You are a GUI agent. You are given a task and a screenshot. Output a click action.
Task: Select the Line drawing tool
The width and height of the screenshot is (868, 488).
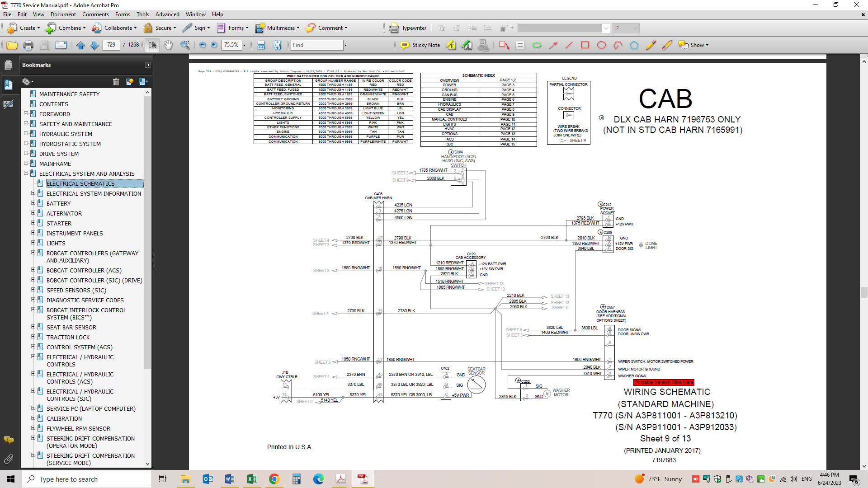(569, 45)
